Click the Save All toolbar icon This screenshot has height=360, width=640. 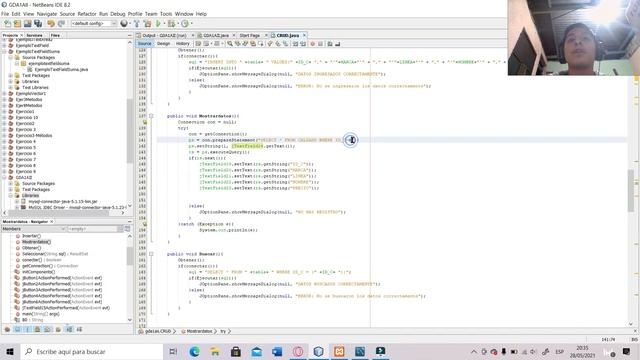38,24
